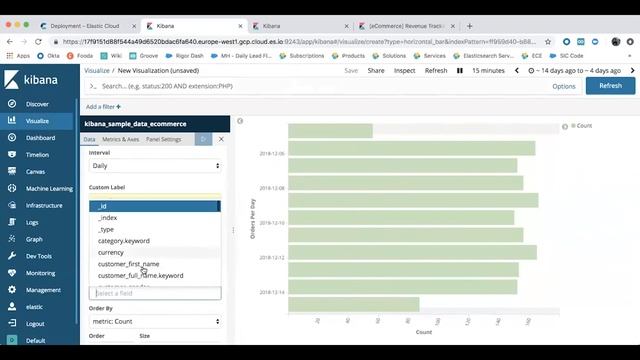Open the Dev Tools wrench icon
The height and width of the screenshot is (360, 640).
(x=12, y=256)
